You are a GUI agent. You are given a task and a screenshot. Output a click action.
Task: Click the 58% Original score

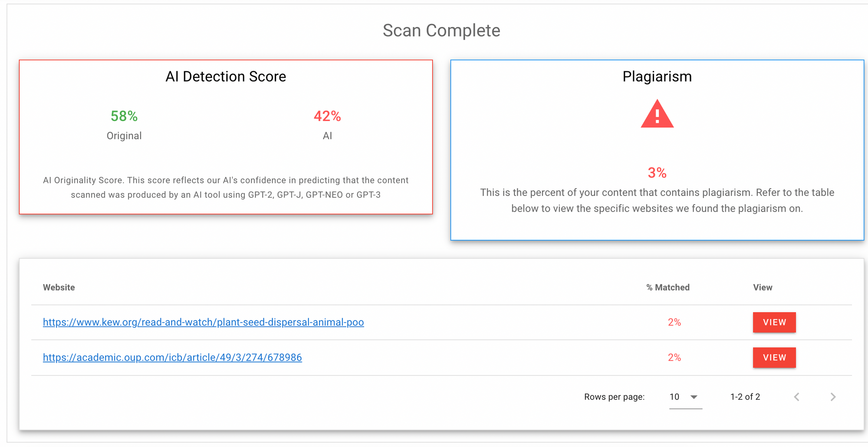[x=124, y=116]
